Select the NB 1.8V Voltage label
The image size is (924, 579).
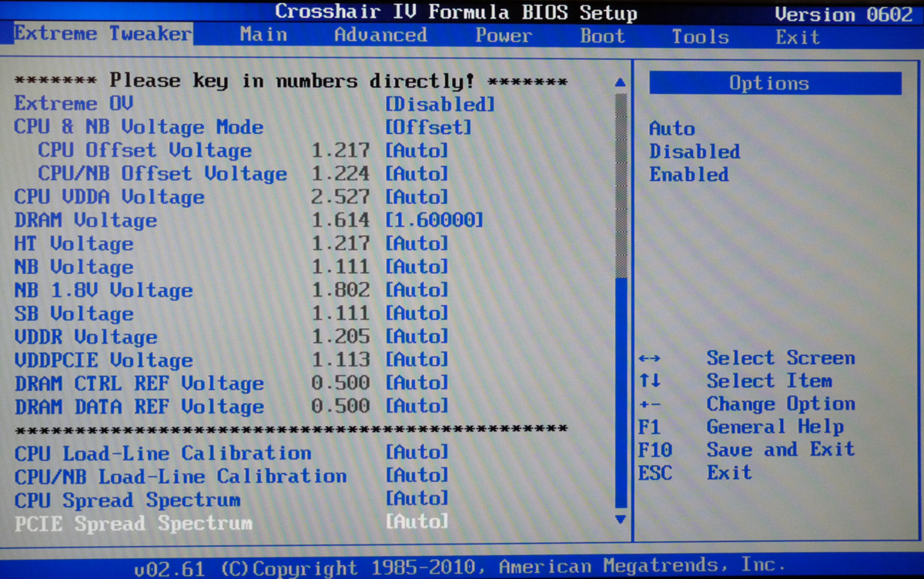coord(103,290)
